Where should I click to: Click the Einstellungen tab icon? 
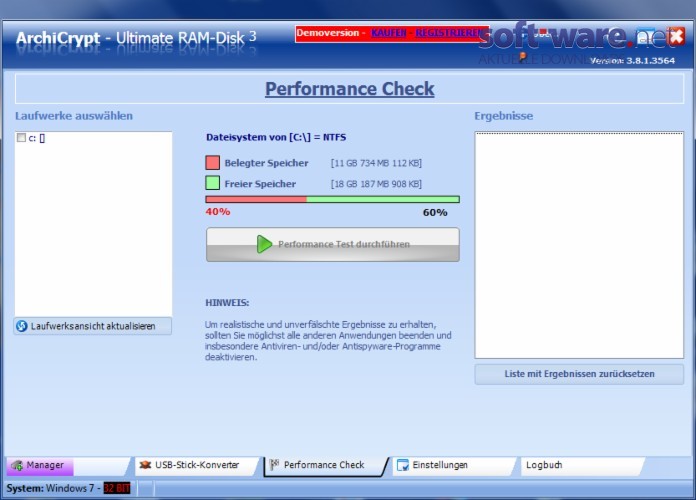pyautogui.click(x=403, y=465)
